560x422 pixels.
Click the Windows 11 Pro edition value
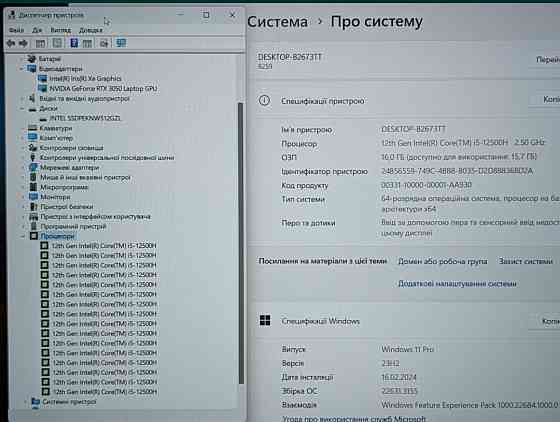point(408,349)
